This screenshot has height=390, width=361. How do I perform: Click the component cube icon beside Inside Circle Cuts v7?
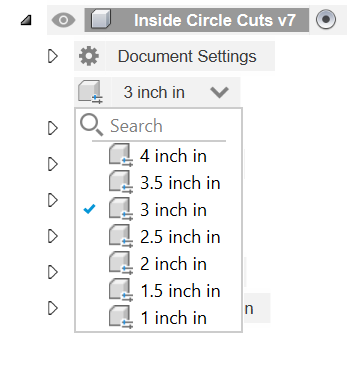101,20
